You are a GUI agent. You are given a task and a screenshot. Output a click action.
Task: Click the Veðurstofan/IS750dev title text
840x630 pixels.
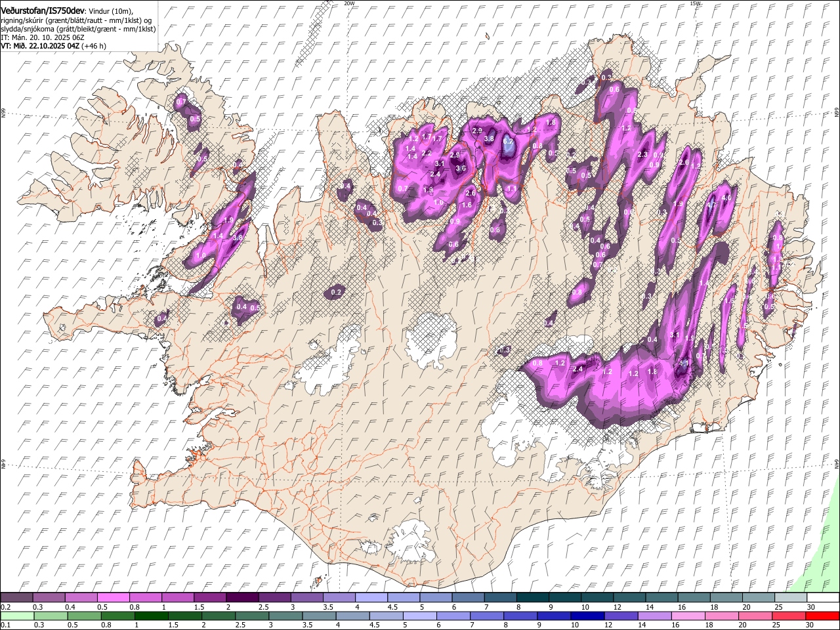(x=43, y=11)
